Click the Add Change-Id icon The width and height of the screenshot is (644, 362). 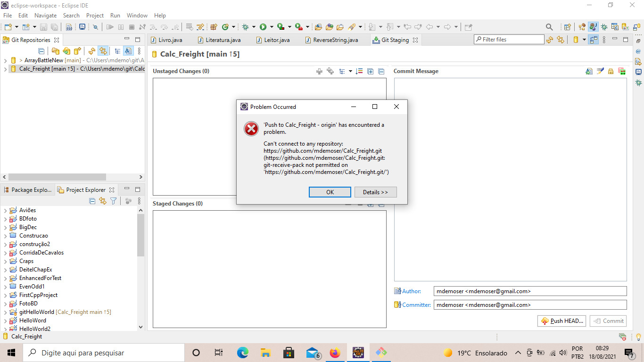[622, 71]
